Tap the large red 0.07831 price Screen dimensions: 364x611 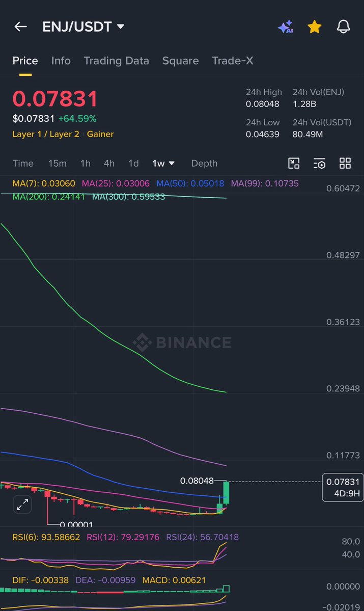point(55,98)
